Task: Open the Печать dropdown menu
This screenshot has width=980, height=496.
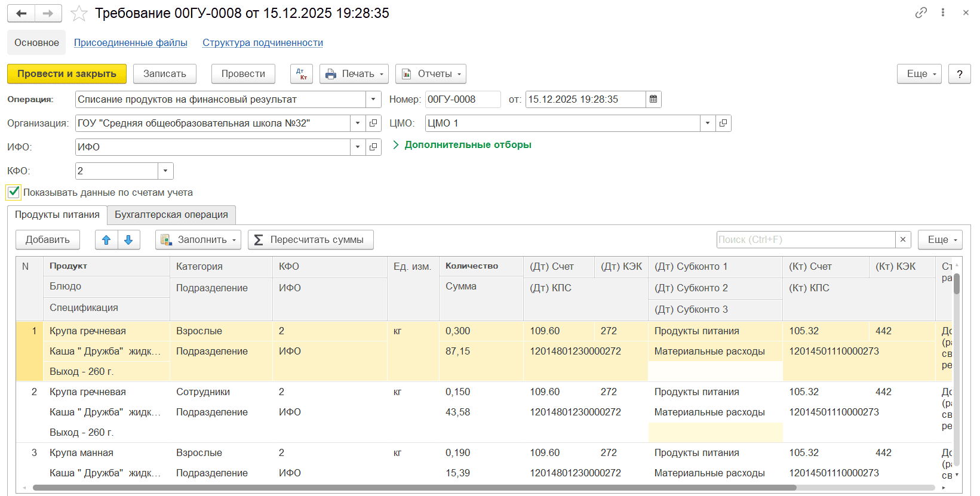Action: [x=354, y=74]
